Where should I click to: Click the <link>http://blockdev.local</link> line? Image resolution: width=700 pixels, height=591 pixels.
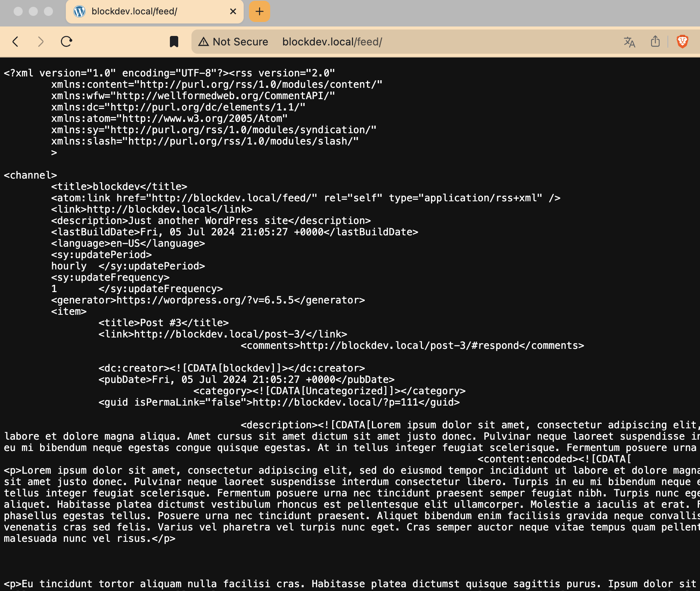point(152,209)
